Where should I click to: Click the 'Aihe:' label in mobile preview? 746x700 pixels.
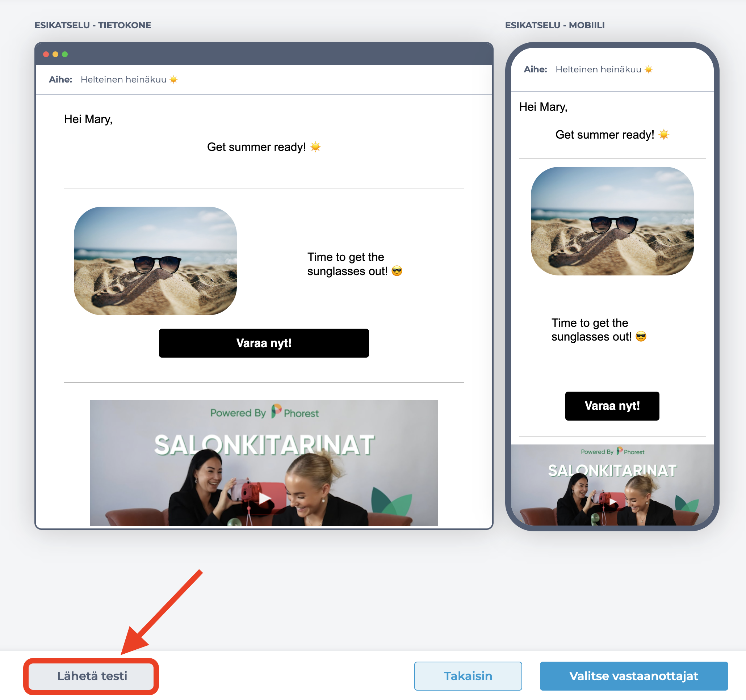[x=536, y=69]
